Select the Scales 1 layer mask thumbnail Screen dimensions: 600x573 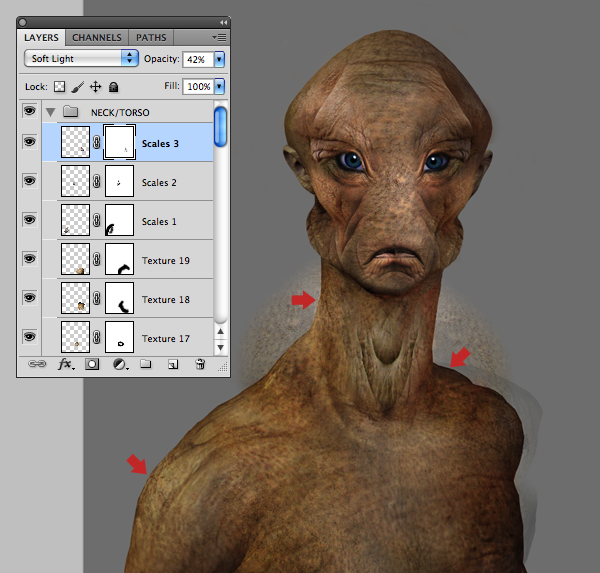tap(119, 220)
